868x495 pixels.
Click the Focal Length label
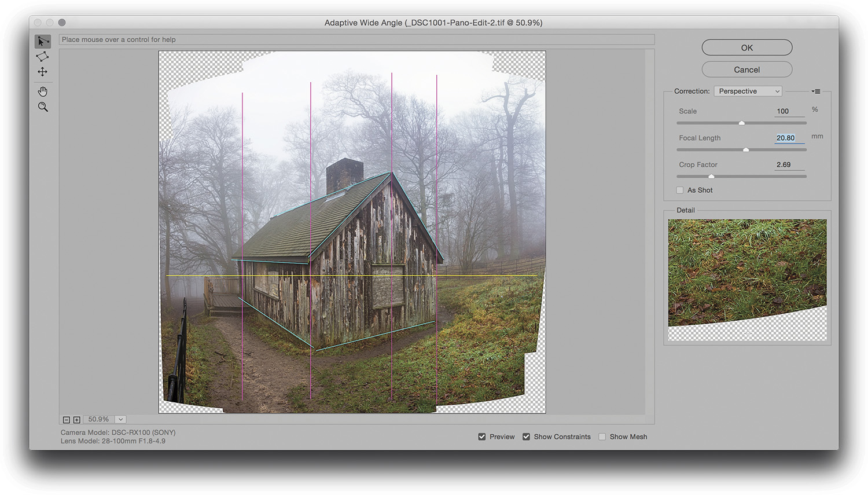tap(700, 138)
